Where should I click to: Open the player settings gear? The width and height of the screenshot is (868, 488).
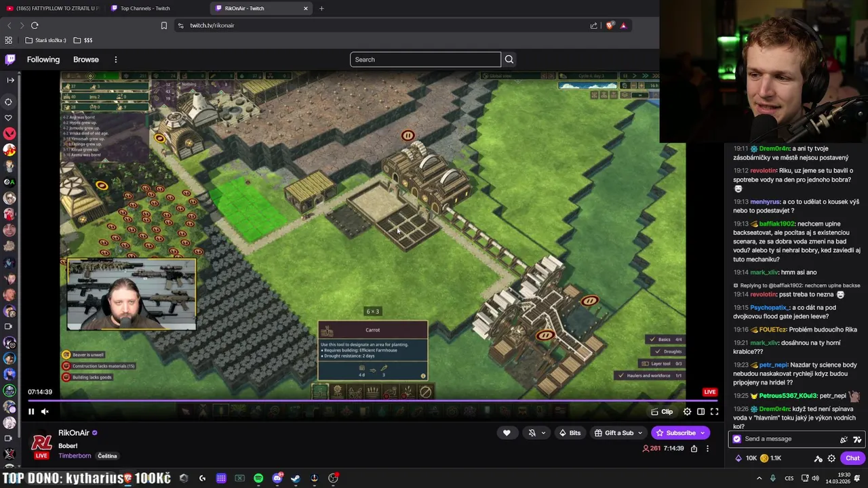coord(687,411)
